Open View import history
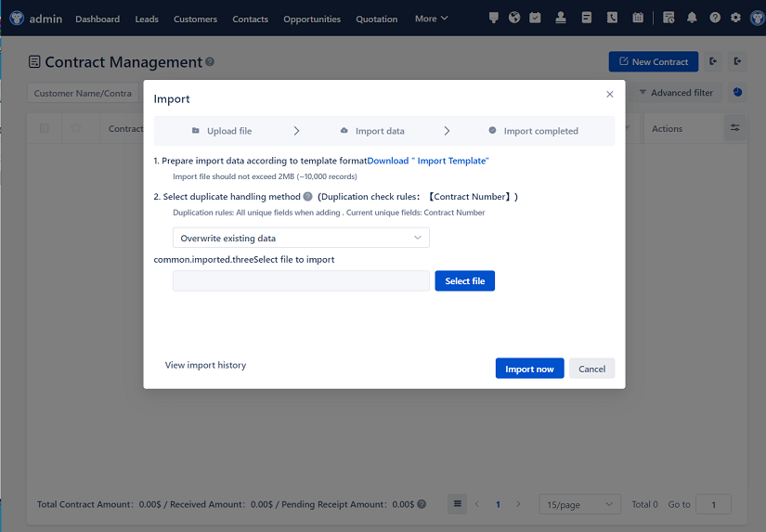This screenshot has height=532, width=766. pyautogui.click(x=206, y=365)
